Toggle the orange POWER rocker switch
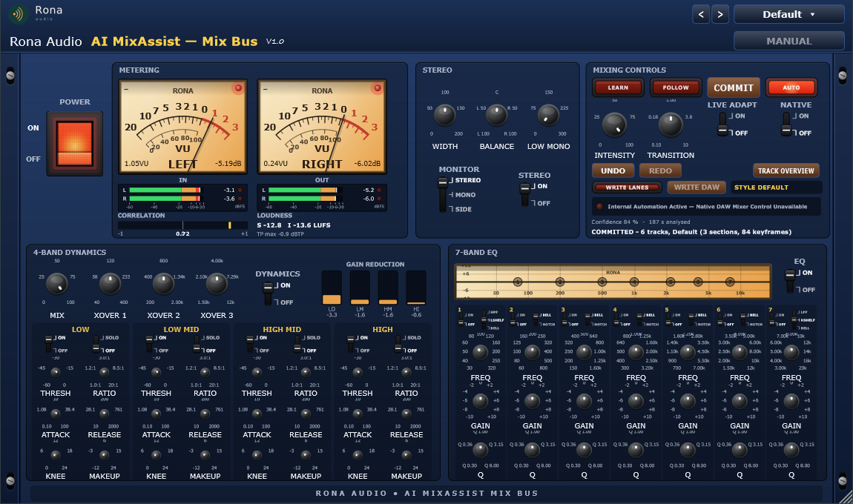Image resolution: width=853 pixels, height=504 pixels. (74, 144)
